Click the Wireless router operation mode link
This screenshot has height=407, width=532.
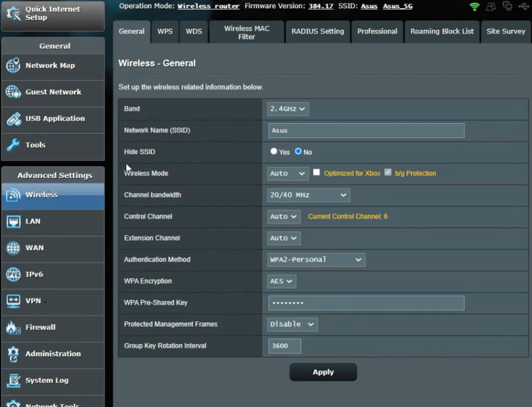208,6
